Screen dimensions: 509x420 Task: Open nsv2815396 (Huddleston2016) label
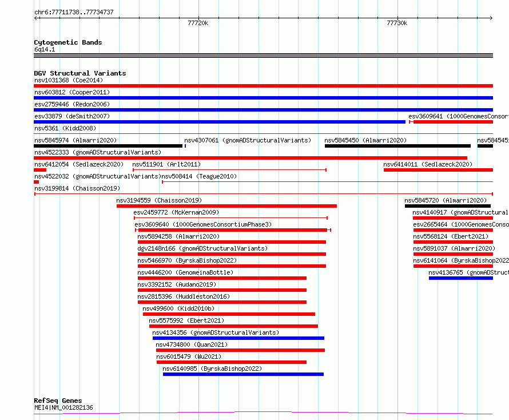coord(184,296)
